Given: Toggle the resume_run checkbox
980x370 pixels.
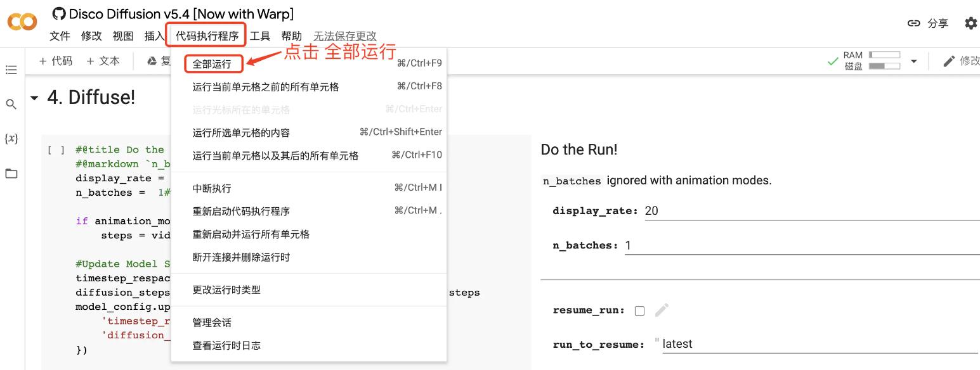Looking at the screenshot, I should (x=639, y=310).
